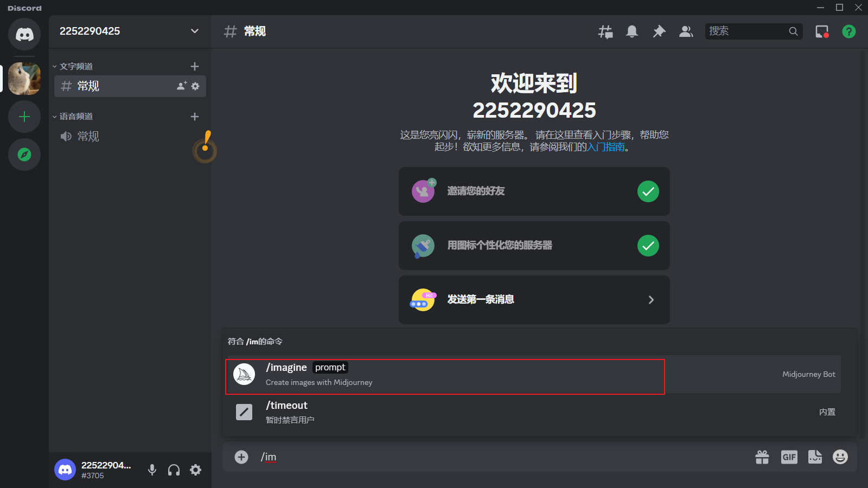The image size is (868, 488).
Task: Focus the 搜索 search box
Action: (x=754, y=31)
